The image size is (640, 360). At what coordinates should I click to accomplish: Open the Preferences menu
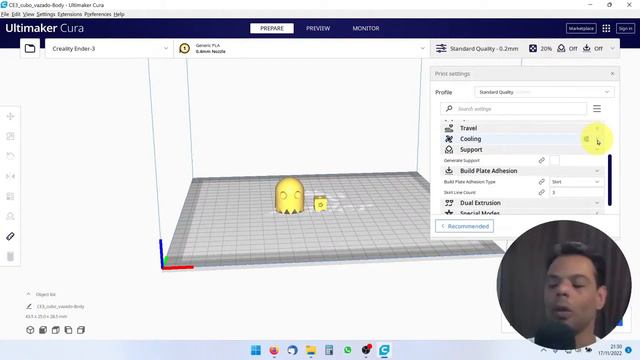98,14
